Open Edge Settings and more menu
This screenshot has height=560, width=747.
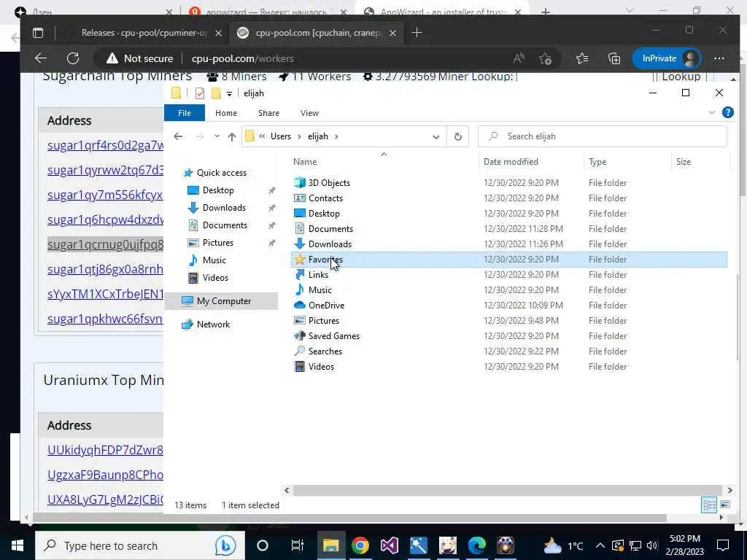(x=719, y=58)
